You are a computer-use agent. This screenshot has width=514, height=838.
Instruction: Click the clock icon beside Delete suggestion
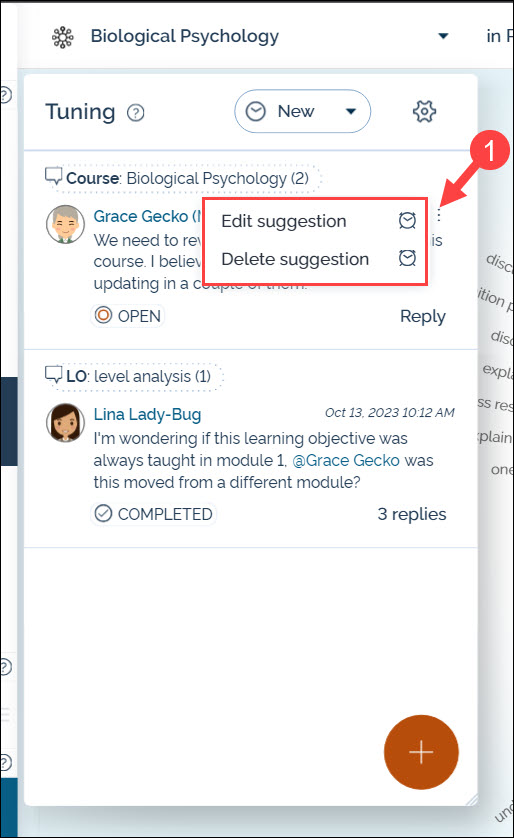407,258
